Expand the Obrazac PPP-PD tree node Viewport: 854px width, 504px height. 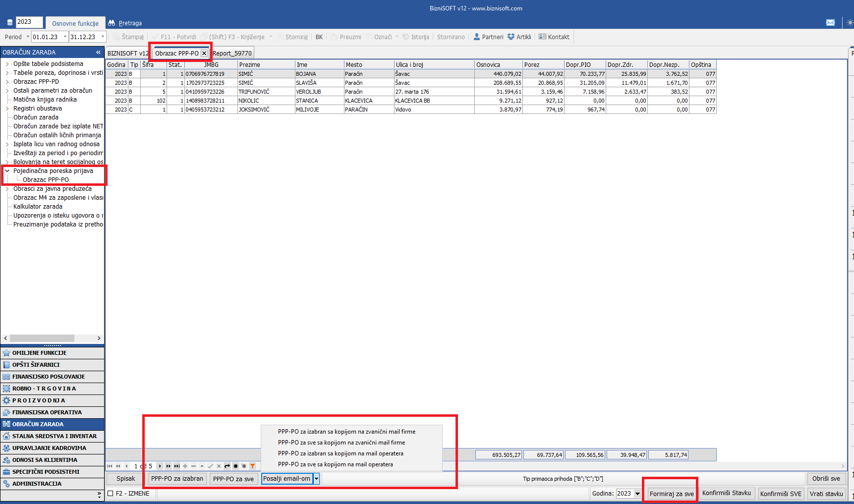pyautogui.click(x=7, y=82)
